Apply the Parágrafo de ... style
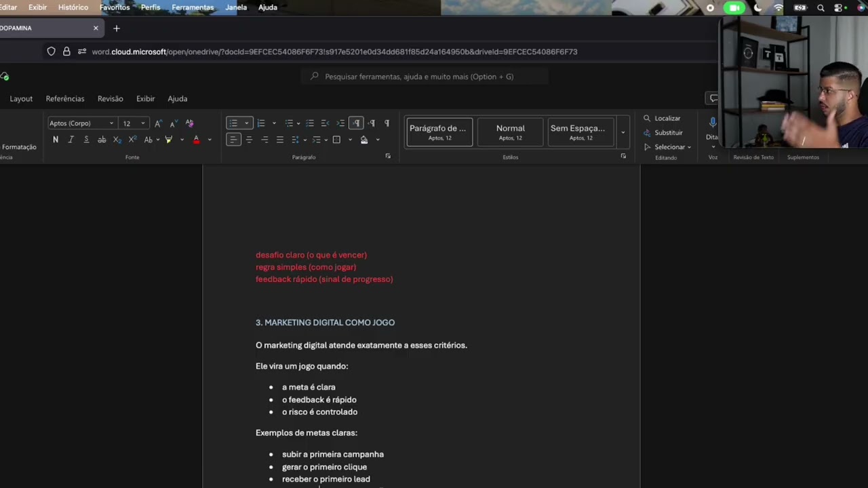Viewport: 868px width, 488px height. (x=439, y=132)
